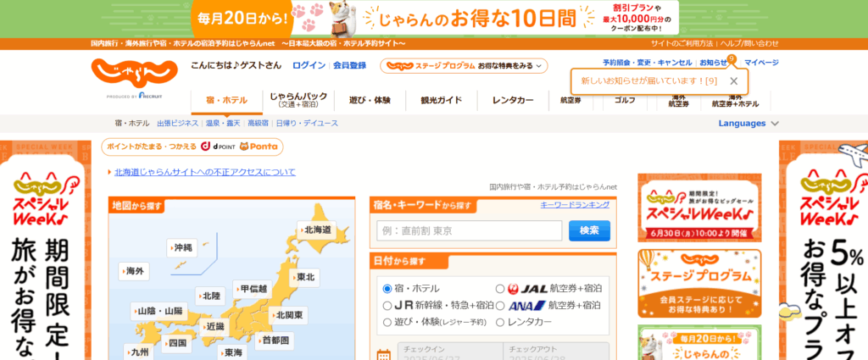The image size is (868, 360).
Task: Open the ステージプログラム sidebar banner
Action: 699,283
